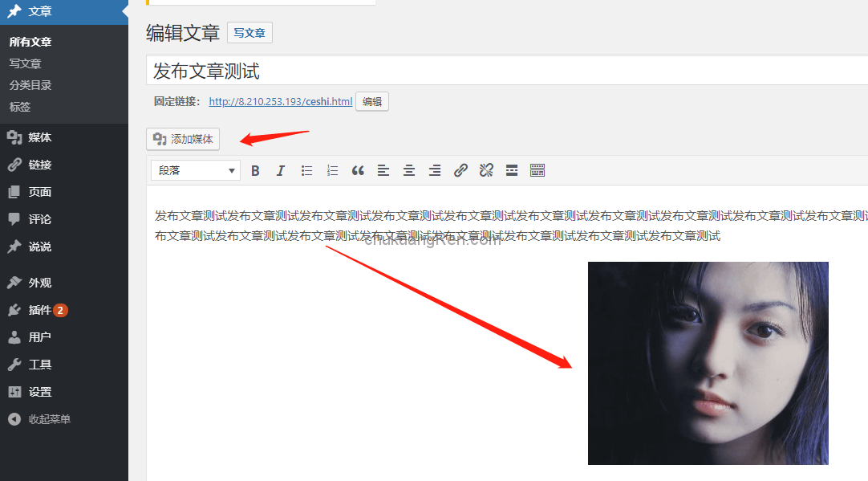The image size is (868, 481).
Task: Click the insert link icon
Action: click(x=460, y=170)
